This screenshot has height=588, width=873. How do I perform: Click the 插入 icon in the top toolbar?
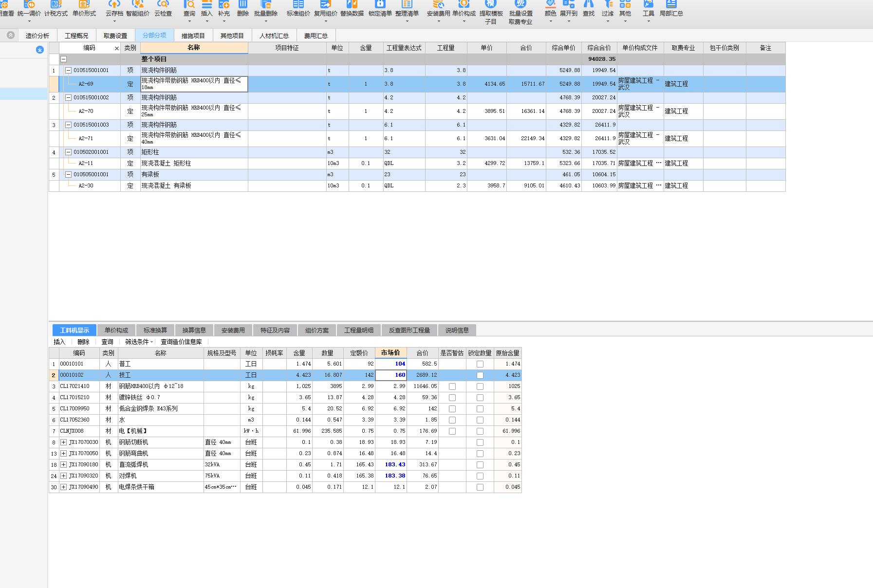(x=207, y=9)
